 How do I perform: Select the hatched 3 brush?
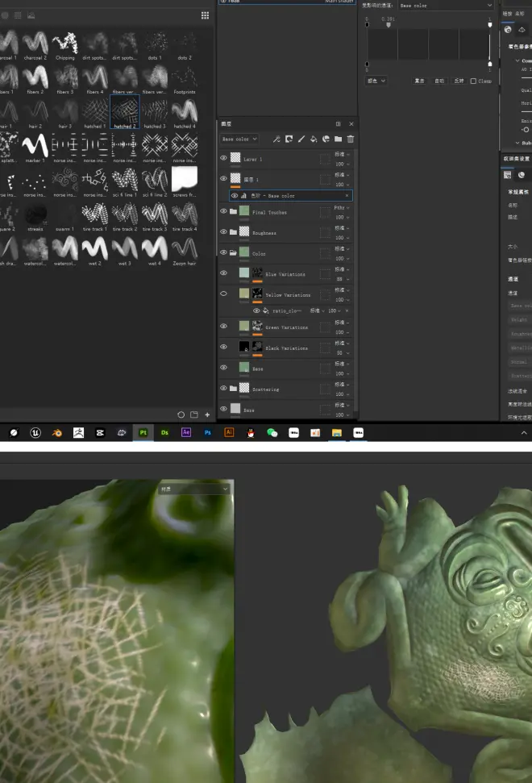[155, 114]
